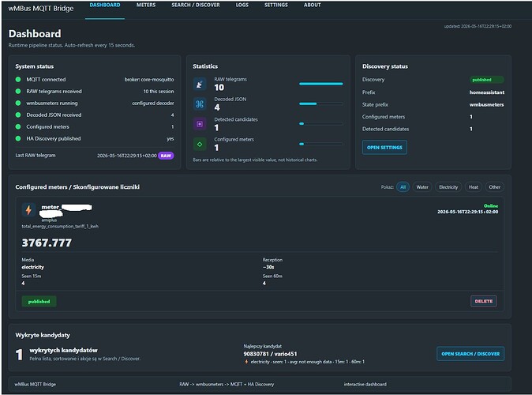This screenshot has height=395, width=532.
Task: Click the 'electricity' media value
Action: pyautogui.click(x=33, y=267)
